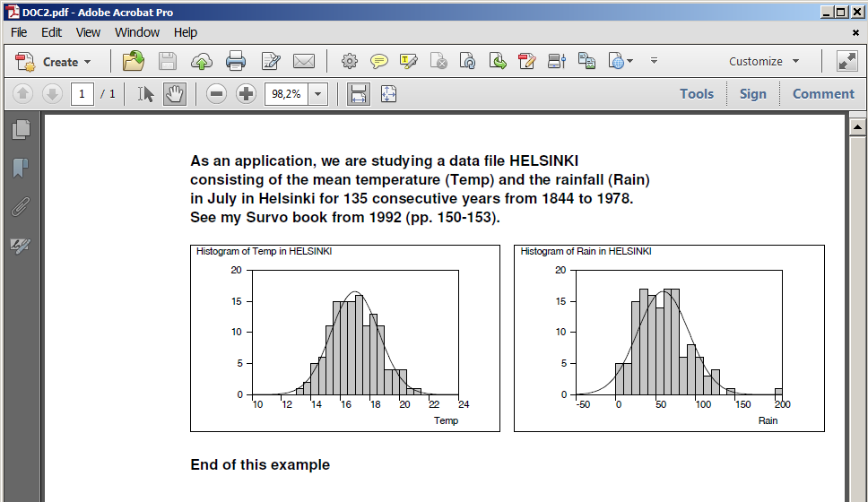Toggle the Hand pan tool

pyautogui.click(x=174, y=94)
